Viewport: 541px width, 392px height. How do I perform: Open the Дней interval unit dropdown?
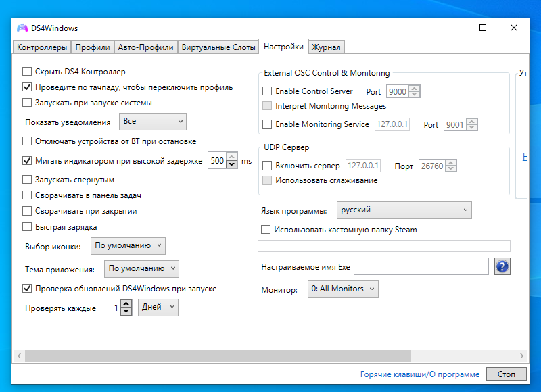click(x=158, y=308)
